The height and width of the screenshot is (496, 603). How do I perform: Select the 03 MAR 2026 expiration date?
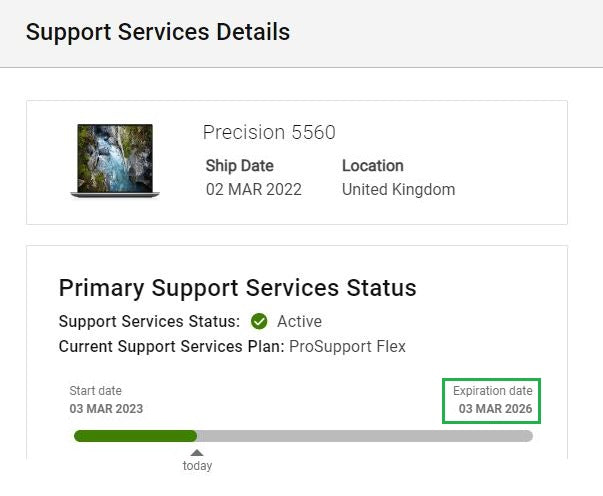tap(496, 409)
